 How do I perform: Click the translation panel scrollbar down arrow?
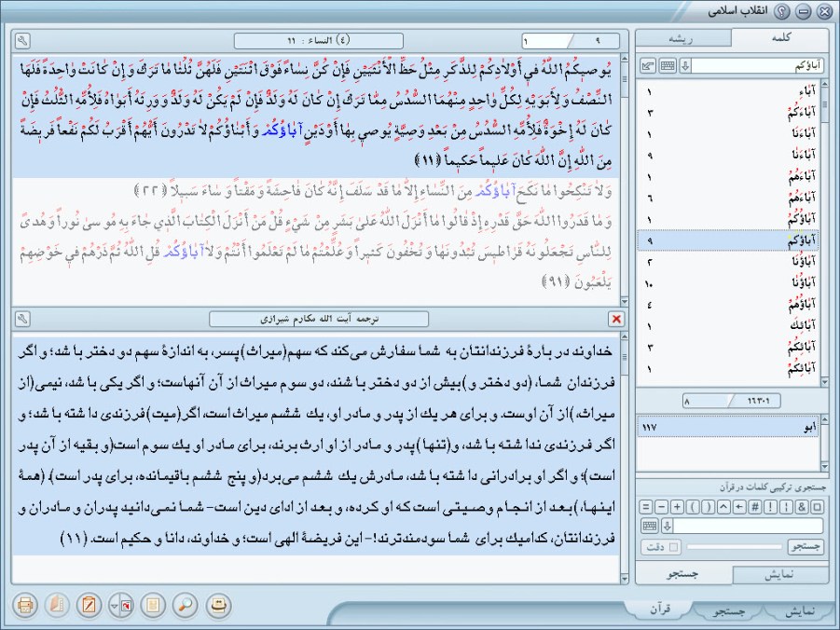click(x=624, y=579)
